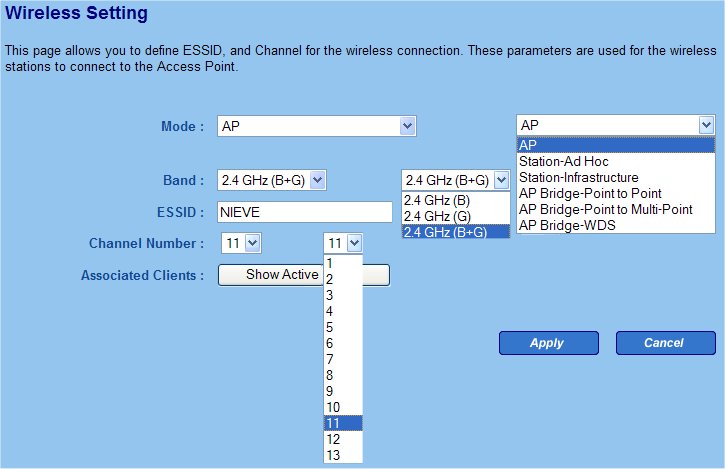Open the Channel Number dropdown on the form
Viewport: 725px width, 469px height.
pos(240,243)
